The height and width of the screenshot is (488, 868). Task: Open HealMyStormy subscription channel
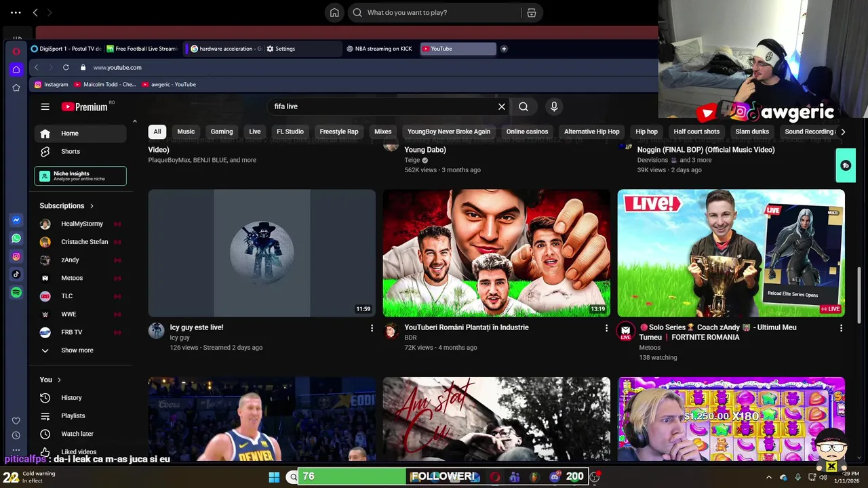[80, 224]
